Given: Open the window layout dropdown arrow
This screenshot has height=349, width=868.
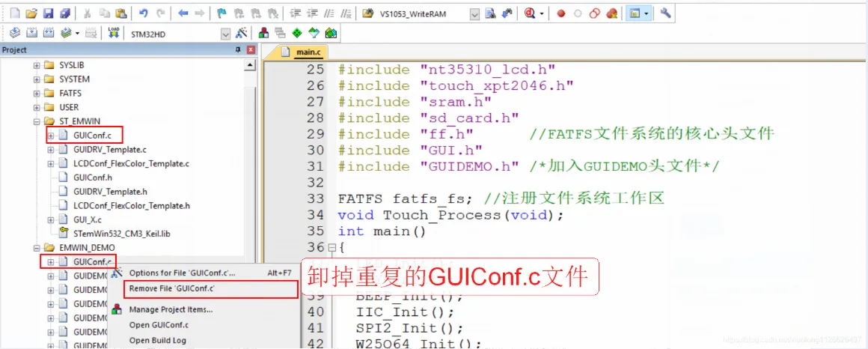Looking at the screenshot, I should coord(646,13).
